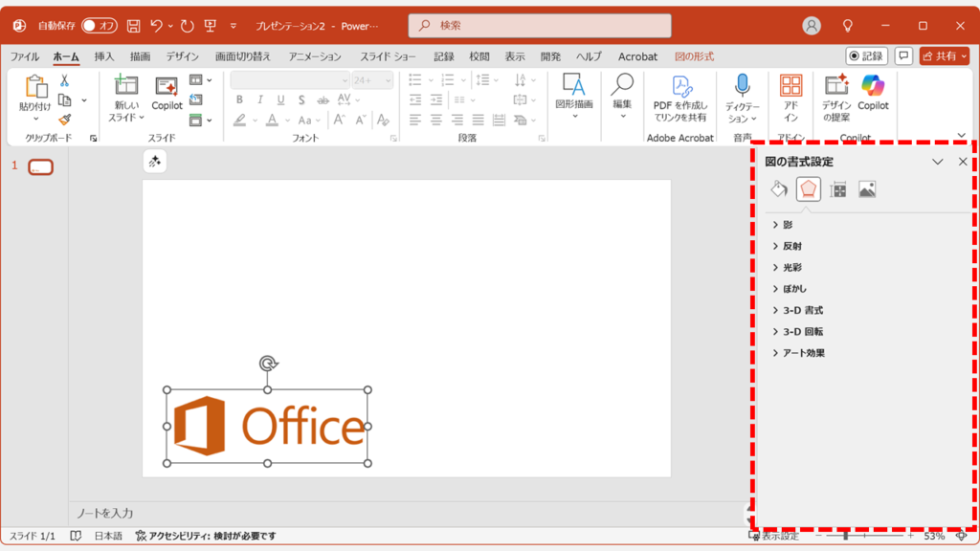Image resolution: width=980 pixels, height=551 pixels.
Task: Click the reset slide icon
Action: [x=195, y=99]
